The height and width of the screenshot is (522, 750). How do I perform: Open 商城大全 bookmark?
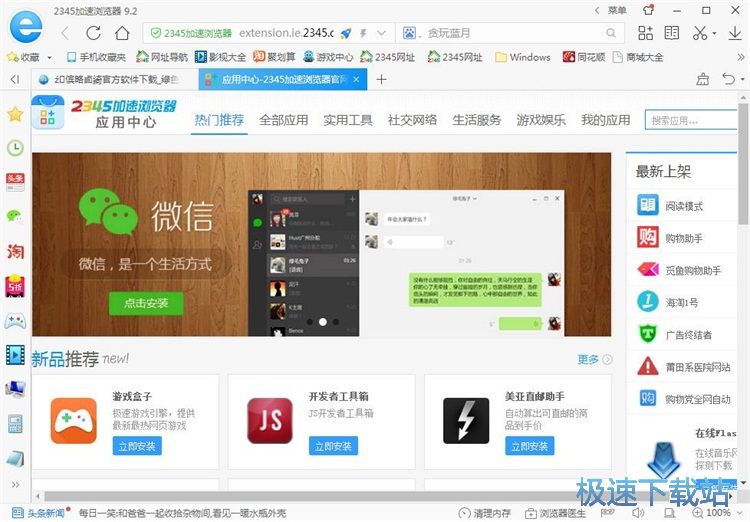point(638,57)
